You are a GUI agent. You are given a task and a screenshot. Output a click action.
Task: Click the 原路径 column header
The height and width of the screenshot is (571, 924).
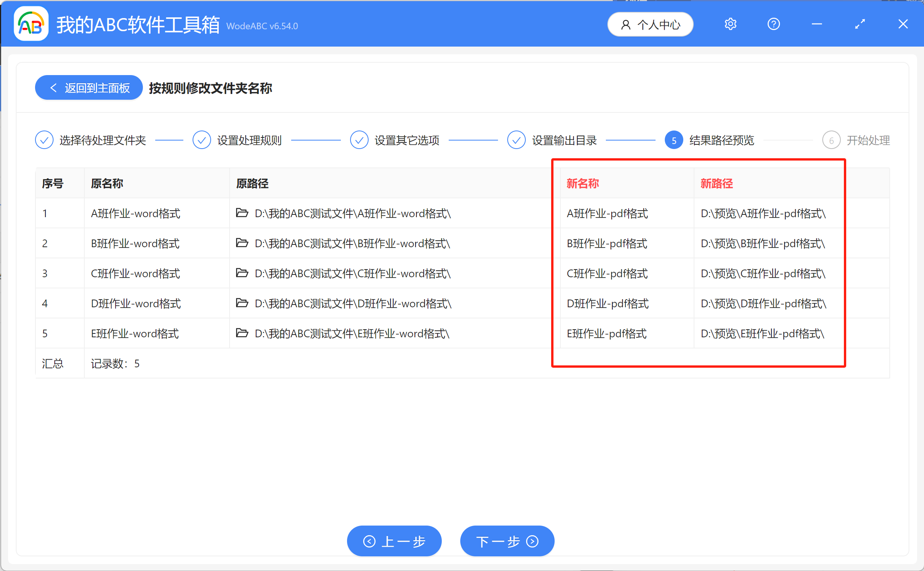tap(253, 183)
